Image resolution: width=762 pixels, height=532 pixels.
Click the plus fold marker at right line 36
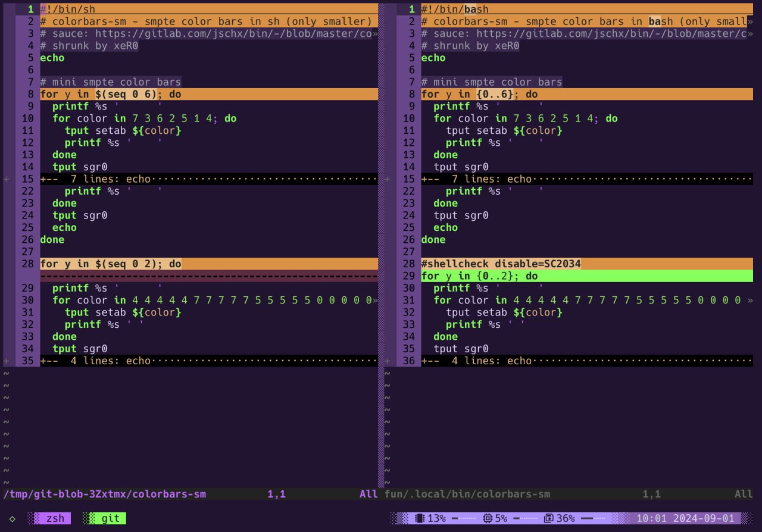coord(388,361)
